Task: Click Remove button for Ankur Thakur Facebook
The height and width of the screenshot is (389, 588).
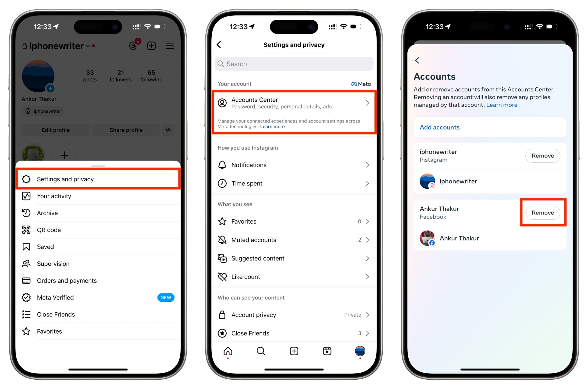Action: pyautogui.click(x=542, y=212)
